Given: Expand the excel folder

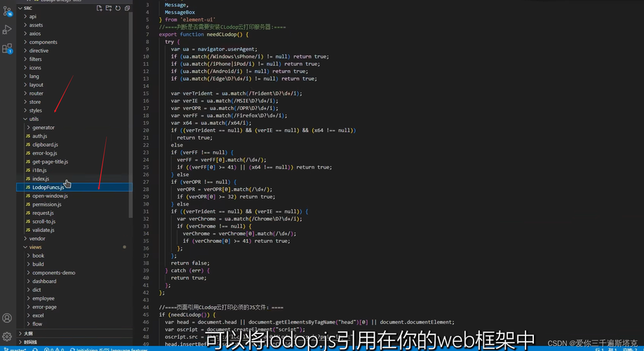Looking at the screenshot, I should tap(74, 316).
